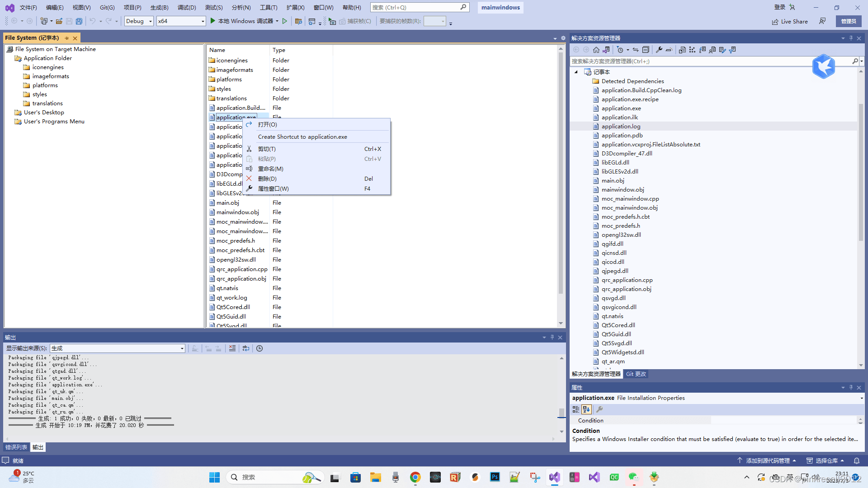Click the Condition property value field
The width and height of the screenshot is (868, 488).
[x=783, y=421]
